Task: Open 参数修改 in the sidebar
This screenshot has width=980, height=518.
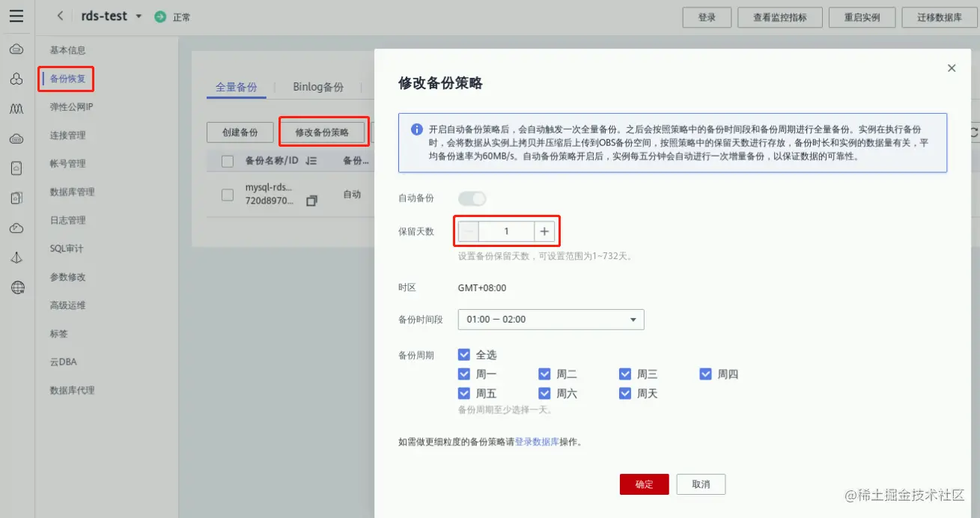Action: [67, 277]
